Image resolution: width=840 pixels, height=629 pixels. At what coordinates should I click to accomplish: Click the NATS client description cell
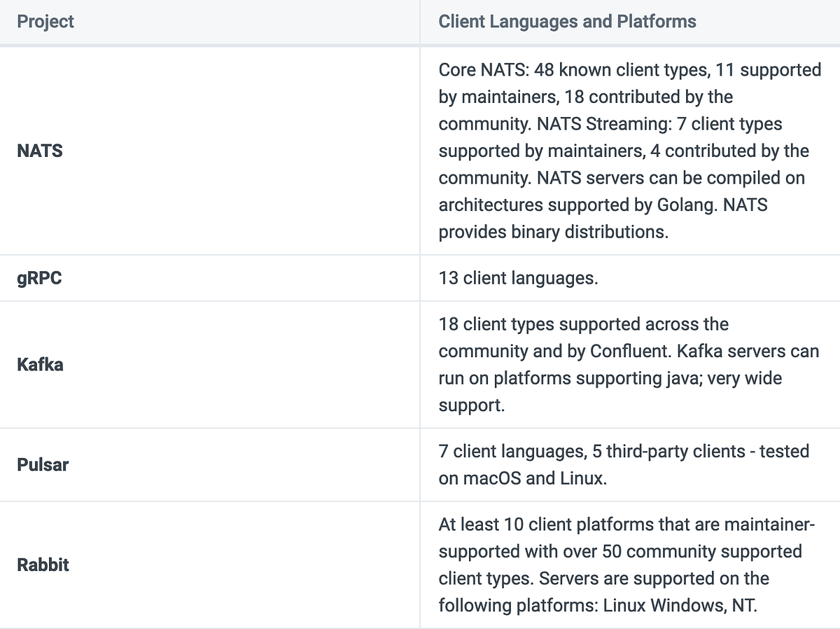pos(629,151)
